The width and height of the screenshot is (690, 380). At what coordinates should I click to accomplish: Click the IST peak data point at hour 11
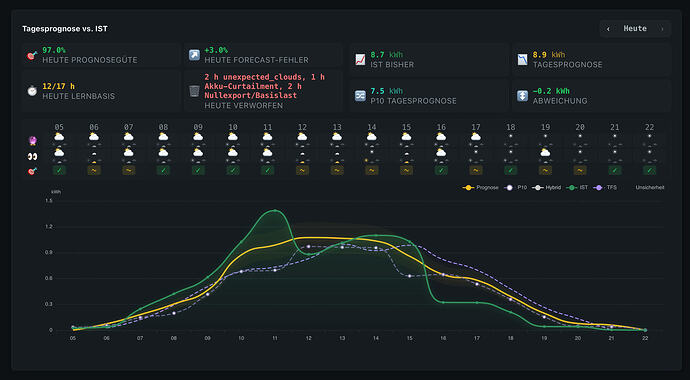tap(275, 211)
